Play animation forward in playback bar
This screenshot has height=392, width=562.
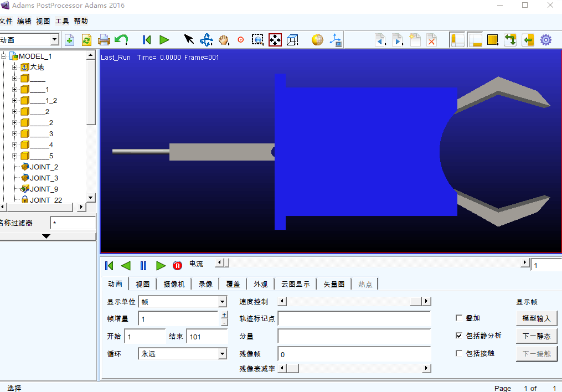coord(161,266)
